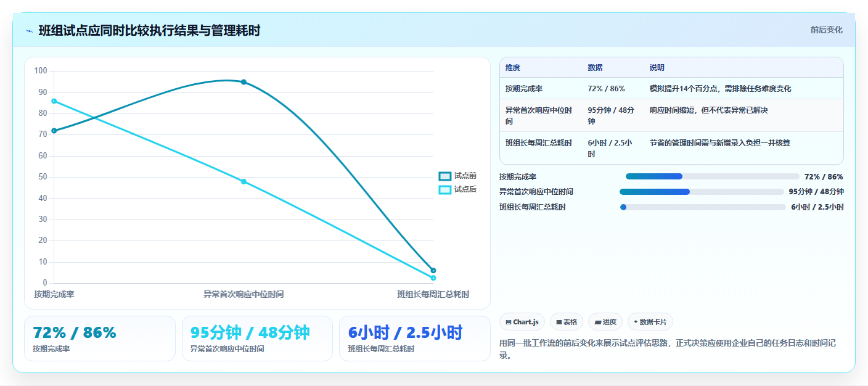The width and height of the screenshot is (868, 386).
Task: Open the 95分钟 / 48分钟 data card
Action: click(x=257, y=339)
